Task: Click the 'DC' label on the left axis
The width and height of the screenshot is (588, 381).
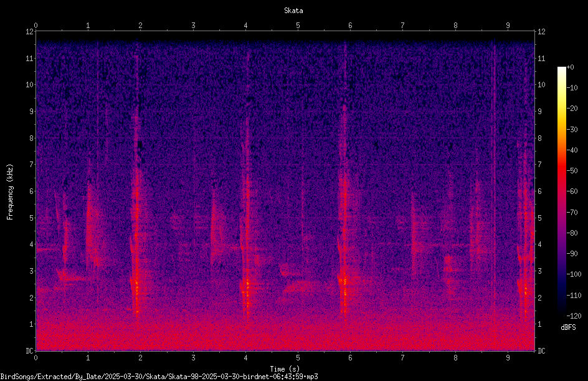Action: [29, 350]
